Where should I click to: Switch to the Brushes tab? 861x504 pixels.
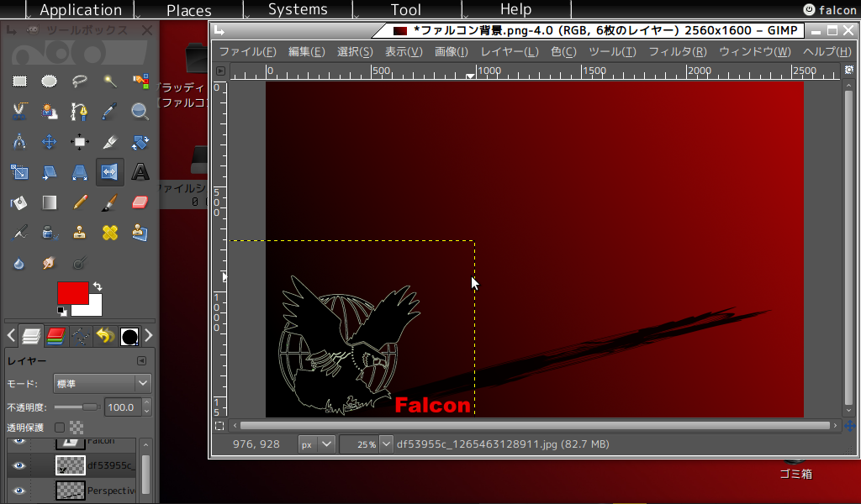click(129, 336)
